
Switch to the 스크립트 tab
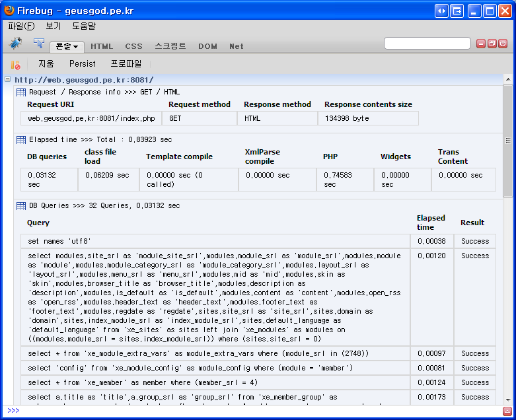(x=170, y=46)
